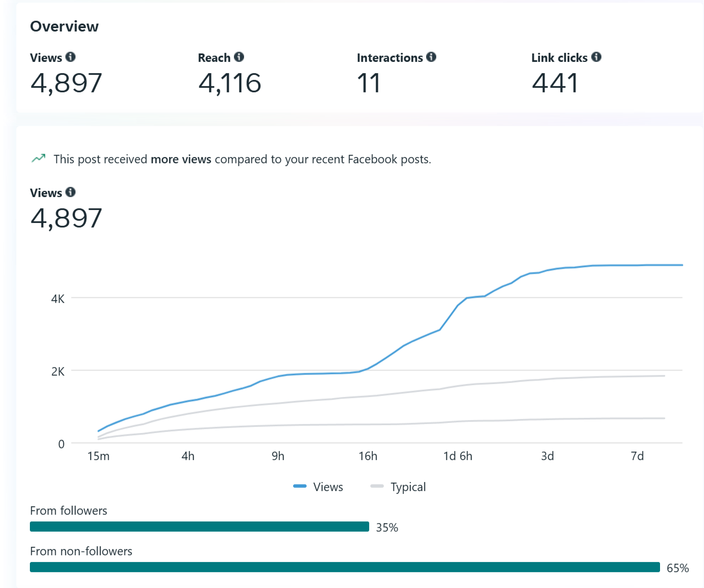Click the green trending-up arrow icon
Screen dimensions: 704x588
38,158
